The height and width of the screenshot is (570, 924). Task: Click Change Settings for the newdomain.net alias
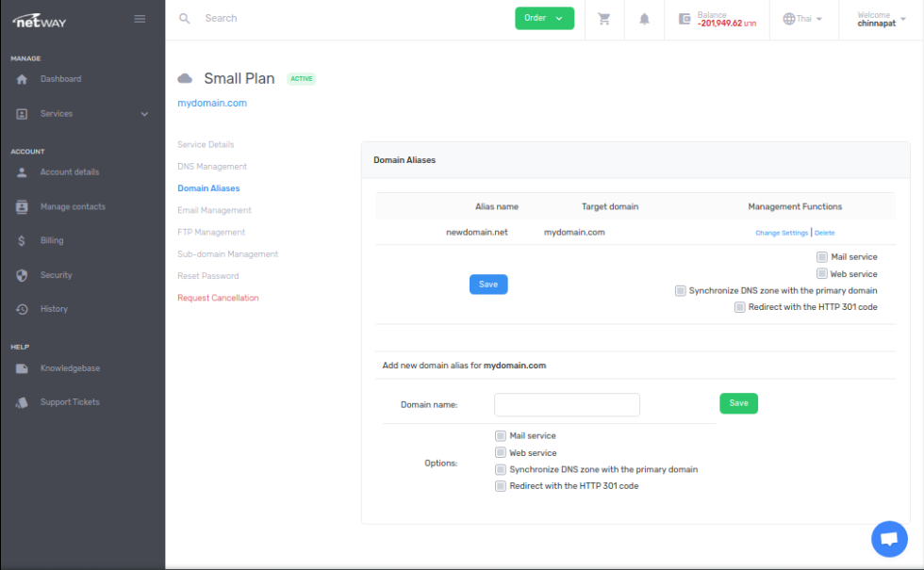pyautogui.click(x=782, y=233)
